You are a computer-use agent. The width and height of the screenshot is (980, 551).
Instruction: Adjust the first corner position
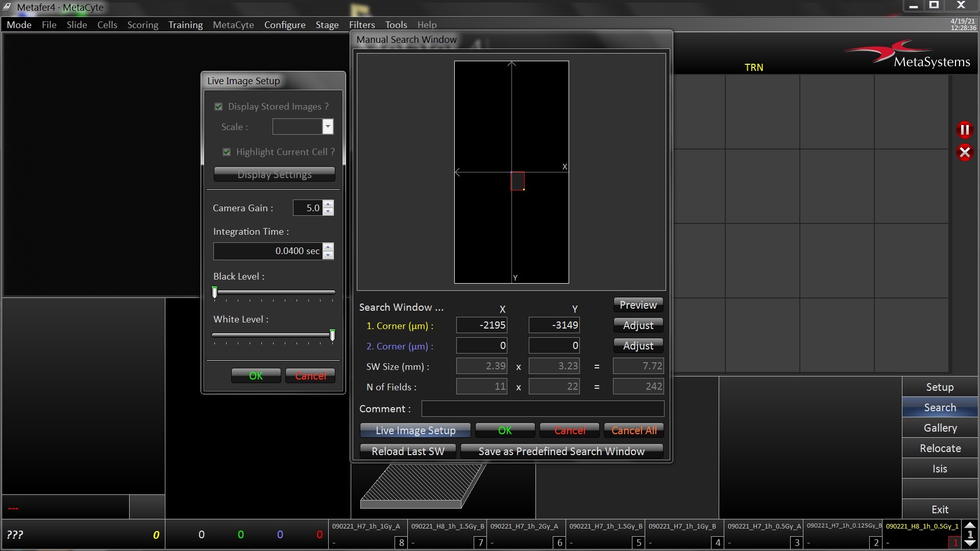point(638,325)
